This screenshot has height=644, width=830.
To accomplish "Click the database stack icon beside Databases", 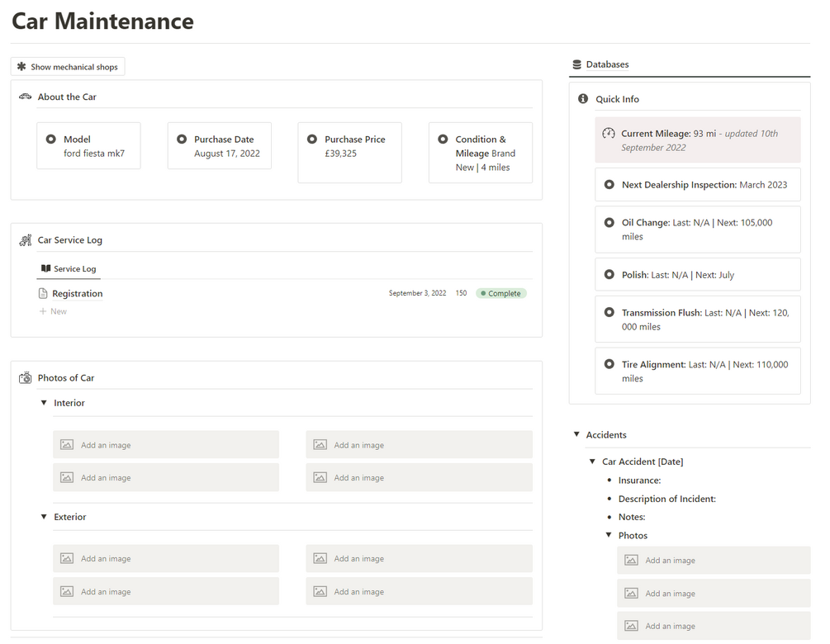I will [x=576, y=64].
